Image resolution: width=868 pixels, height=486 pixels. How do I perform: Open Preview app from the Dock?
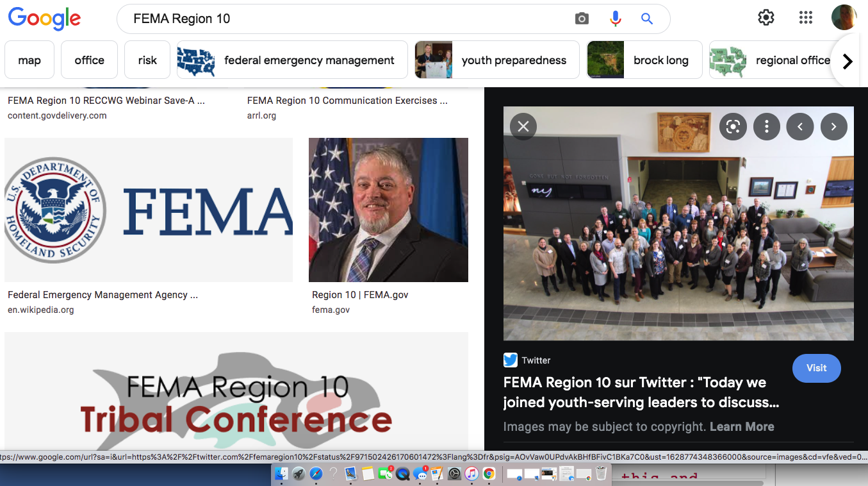pyautogui.click(x=351, y=474)
